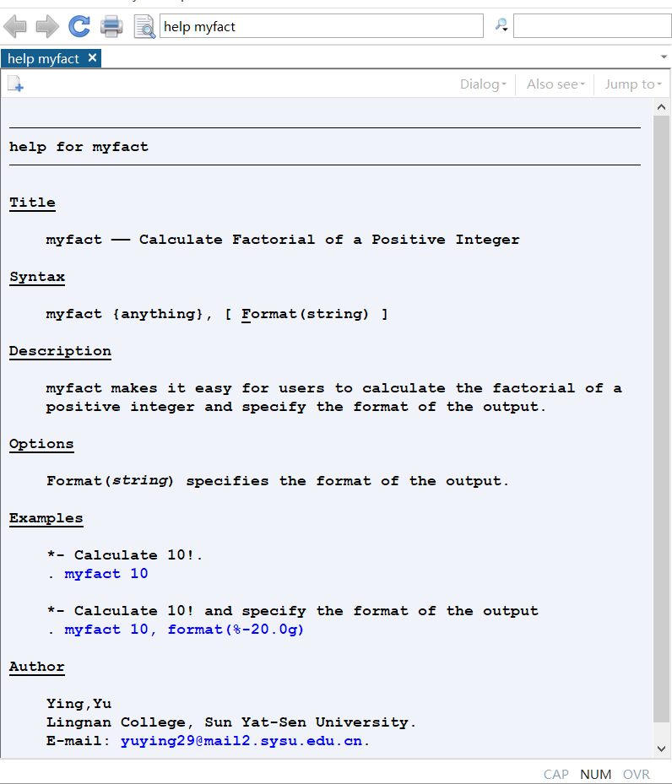Open the Also see dropdown
This screenshot has height=784, width=672.
click(555, 84)
